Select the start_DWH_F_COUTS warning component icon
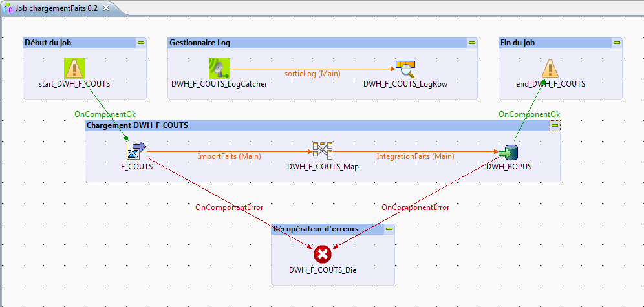The image size is (644, 307). (x=74, y=68)
